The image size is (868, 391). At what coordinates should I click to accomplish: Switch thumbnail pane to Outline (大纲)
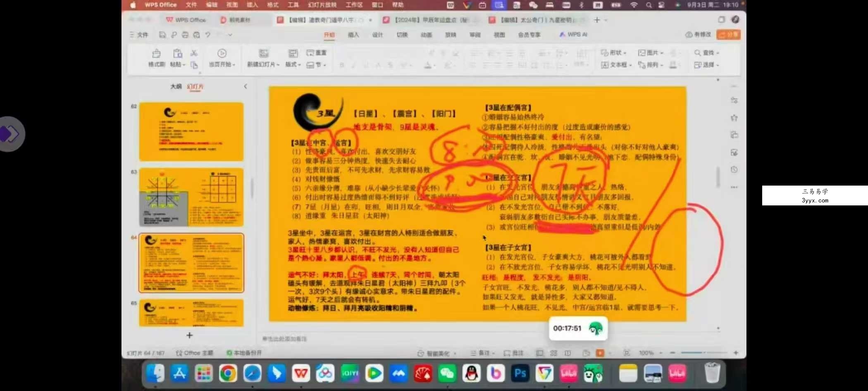pos(176,86)
